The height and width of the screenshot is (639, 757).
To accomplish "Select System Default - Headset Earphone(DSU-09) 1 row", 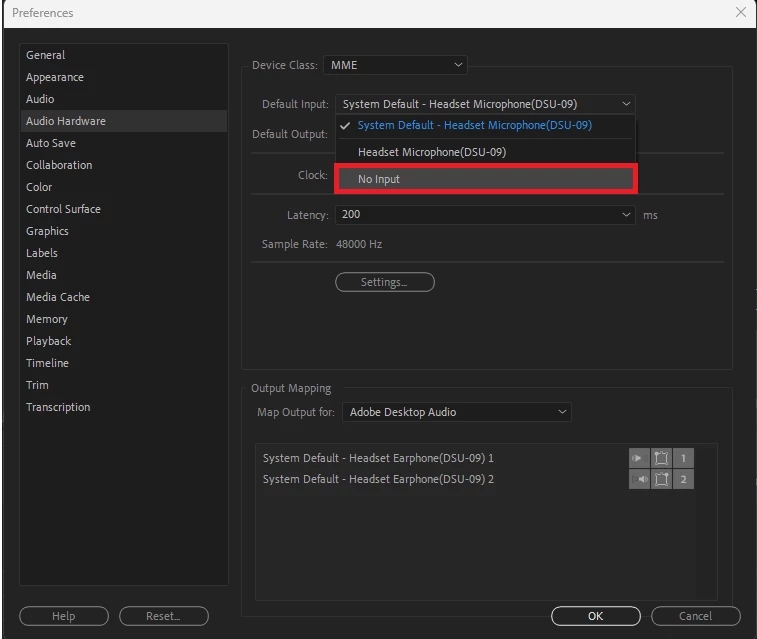I will 378,458.
